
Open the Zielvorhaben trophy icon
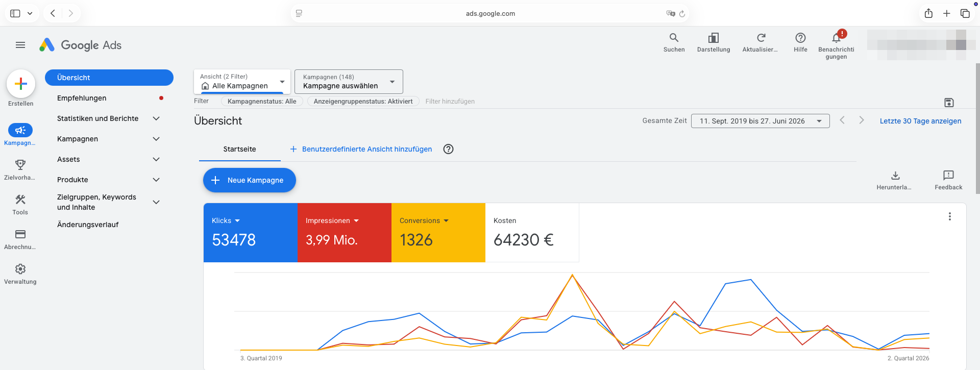click(20, 165)
